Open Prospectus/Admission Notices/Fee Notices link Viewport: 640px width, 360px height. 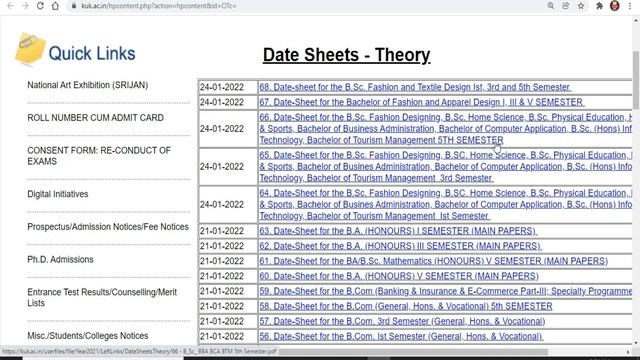point(108,227)
